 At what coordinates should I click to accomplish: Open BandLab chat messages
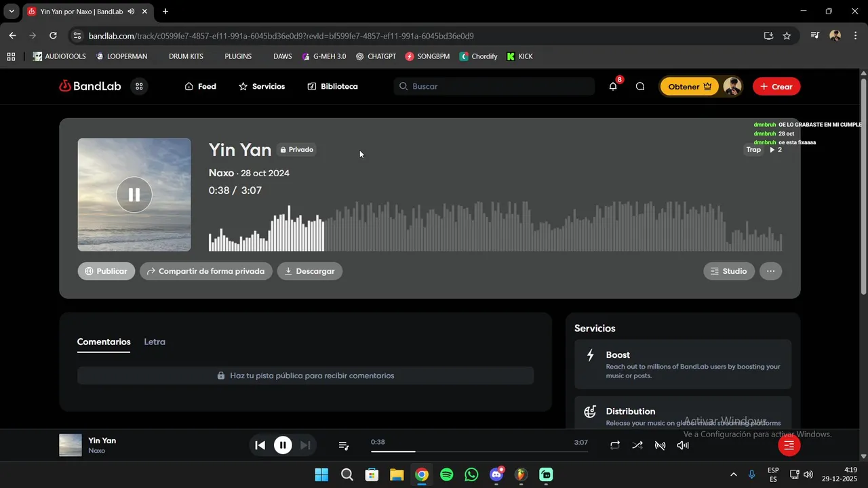pyautogui.click(x=640, y=86)
